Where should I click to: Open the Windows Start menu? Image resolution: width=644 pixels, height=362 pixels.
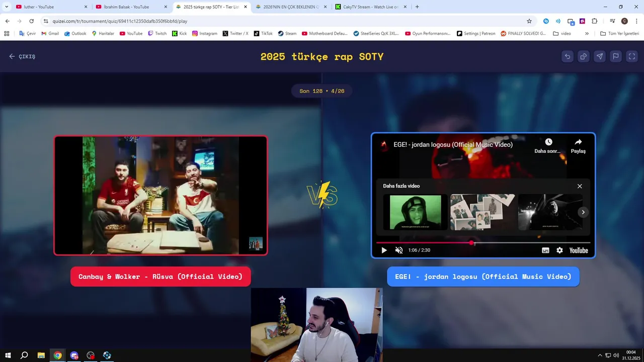(8, 355)
